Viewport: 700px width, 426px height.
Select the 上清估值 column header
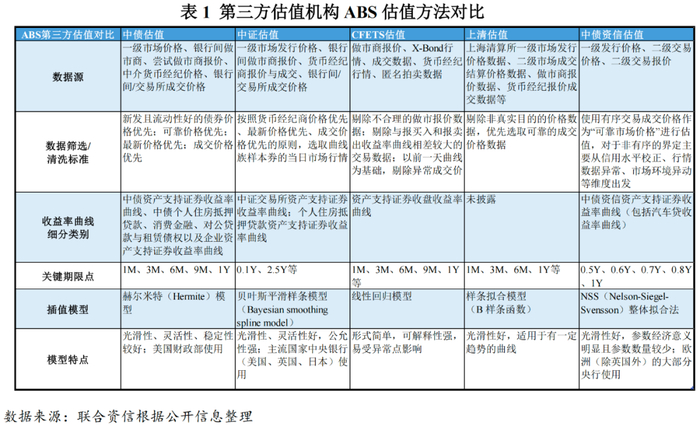pyautogui.click(x=522, y=34)
